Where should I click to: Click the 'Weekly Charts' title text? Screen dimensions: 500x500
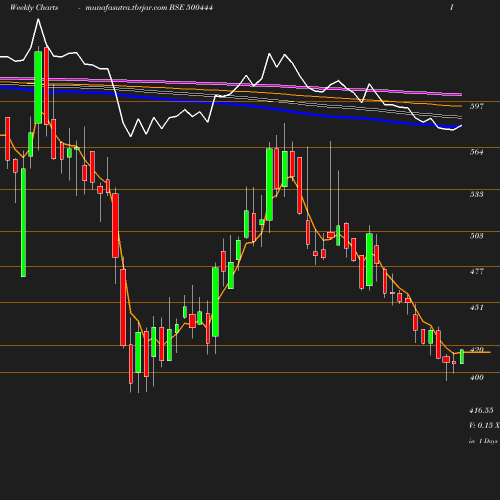point(34,7)
